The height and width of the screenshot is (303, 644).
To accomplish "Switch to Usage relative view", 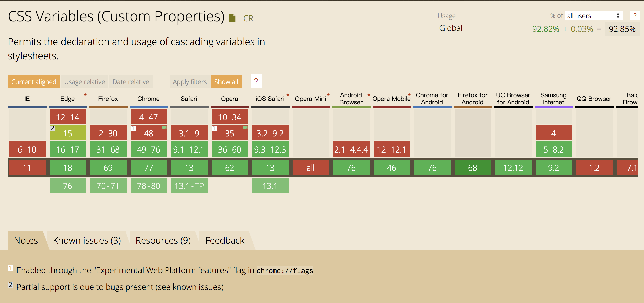I will 84,82.
